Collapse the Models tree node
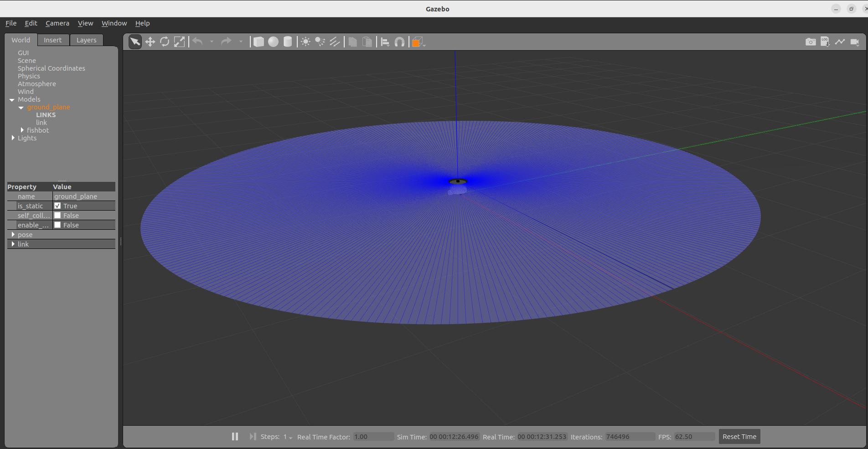This screenshot has height=449, width=868. [12, 99]
